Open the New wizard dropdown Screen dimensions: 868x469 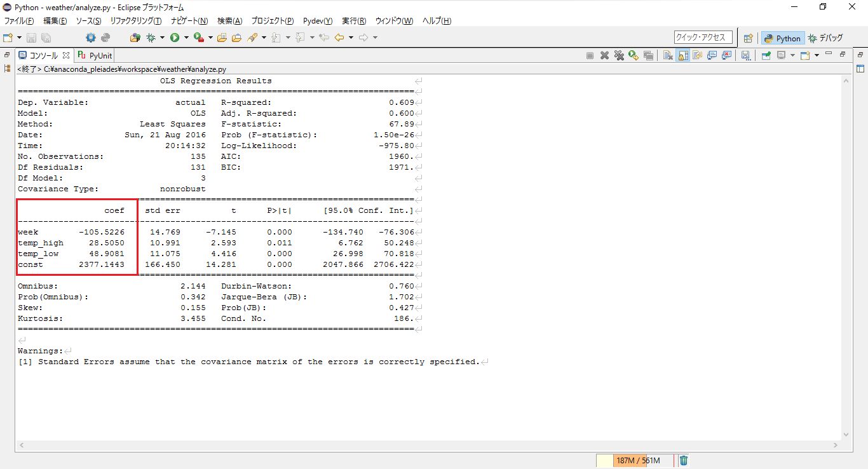(18, 37)
